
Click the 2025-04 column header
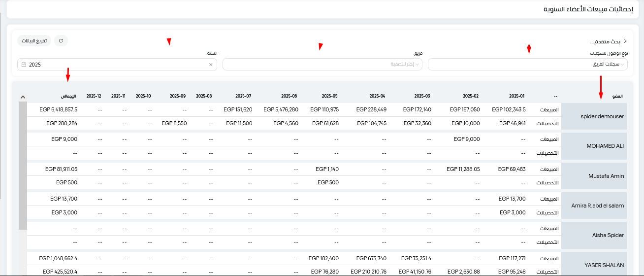[x=377, y=96]
